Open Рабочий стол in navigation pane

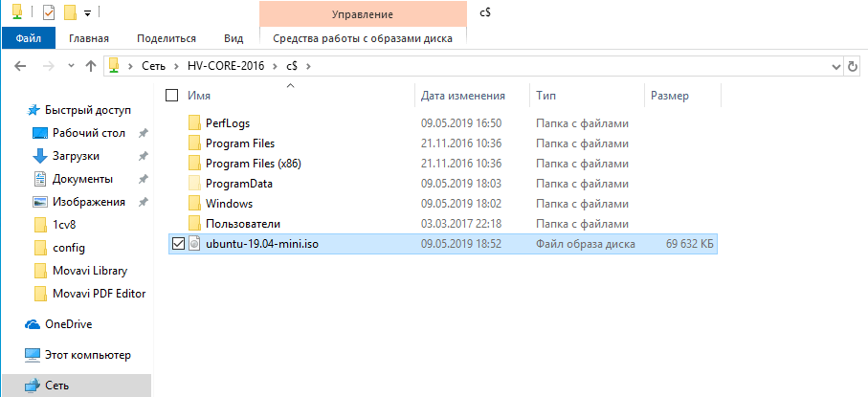click(89, 133)
